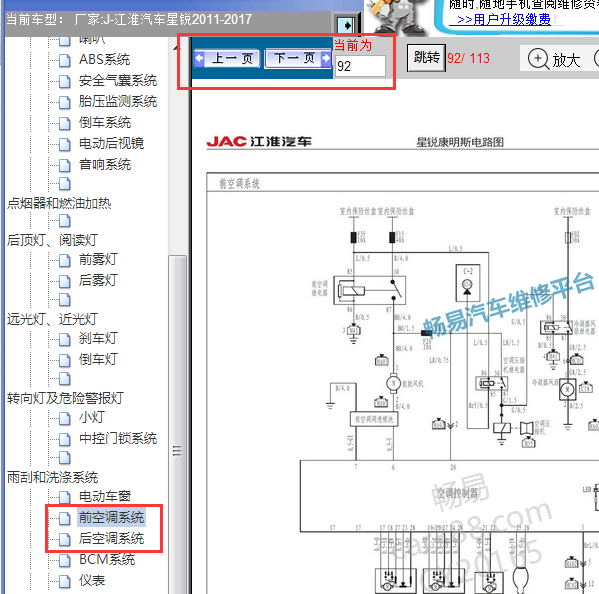Select 远光灯、近光灯 in the tree
The image size is (599, 594).
coord(52,319)
